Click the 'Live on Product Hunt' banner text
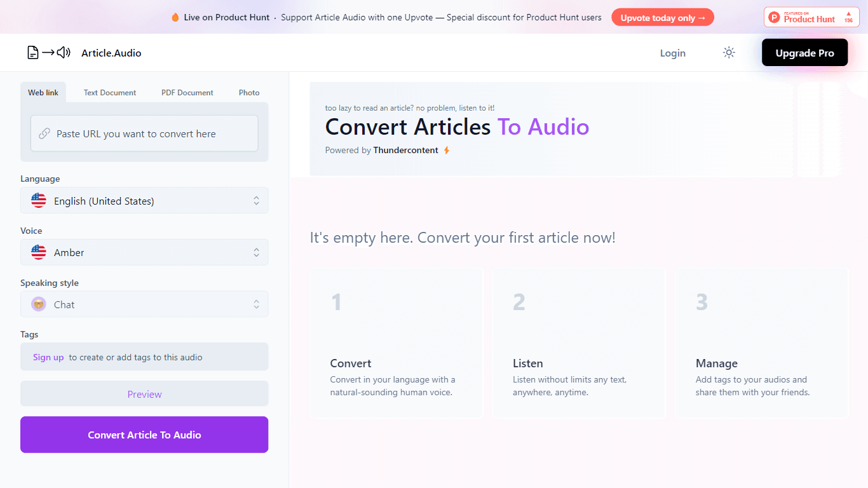Screen dimensions: 868x488 [227, 18]
